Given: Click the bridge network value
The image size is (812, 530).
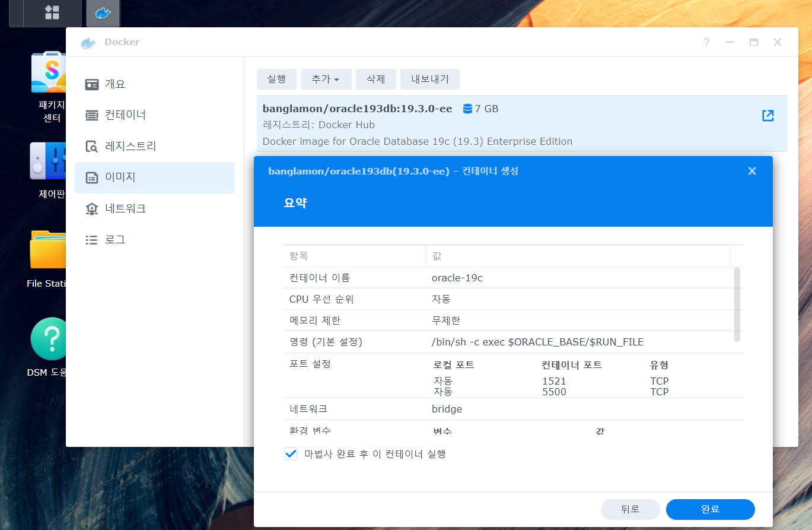Looking at the screenshot, I should click(x=447, y=409).
